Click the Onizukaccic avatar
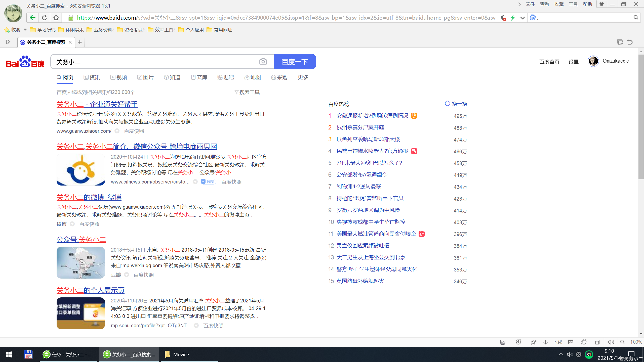The width and height of the screenshot is (644, 362). click(593, 61)
